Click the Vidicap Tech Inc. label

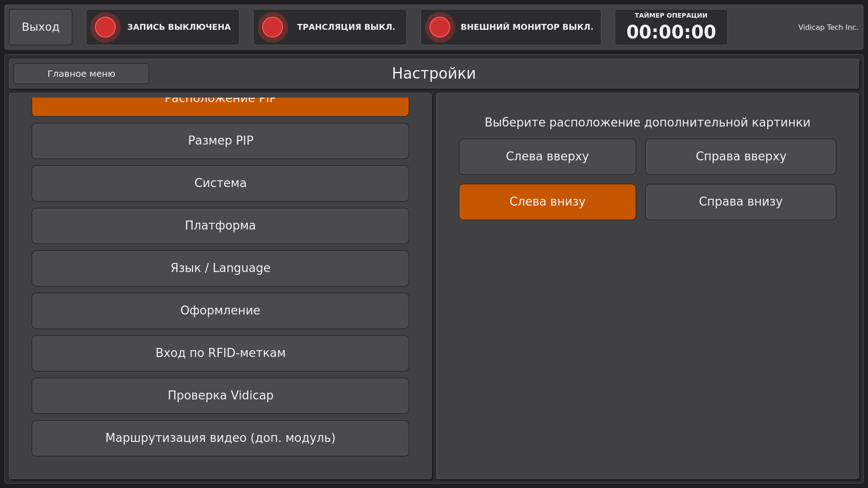click(x=828, y=27)
